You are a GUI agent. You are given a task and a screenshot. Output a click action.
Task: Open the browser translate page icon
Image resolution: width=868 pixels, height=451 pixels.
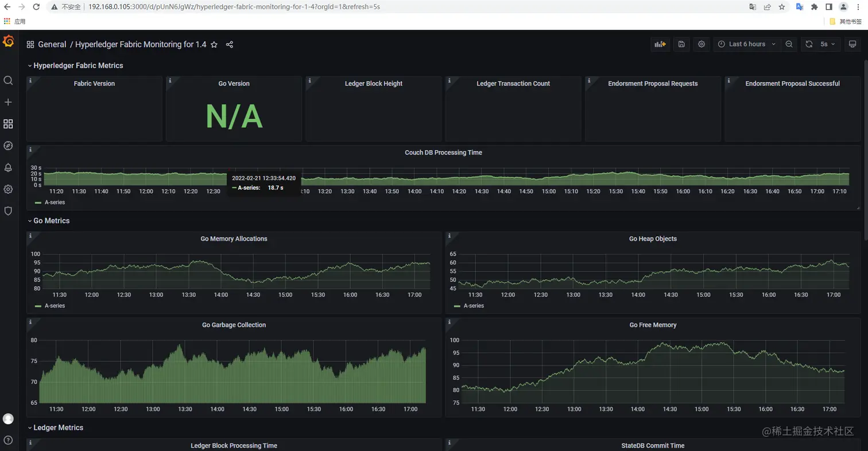tap(753, 7)
